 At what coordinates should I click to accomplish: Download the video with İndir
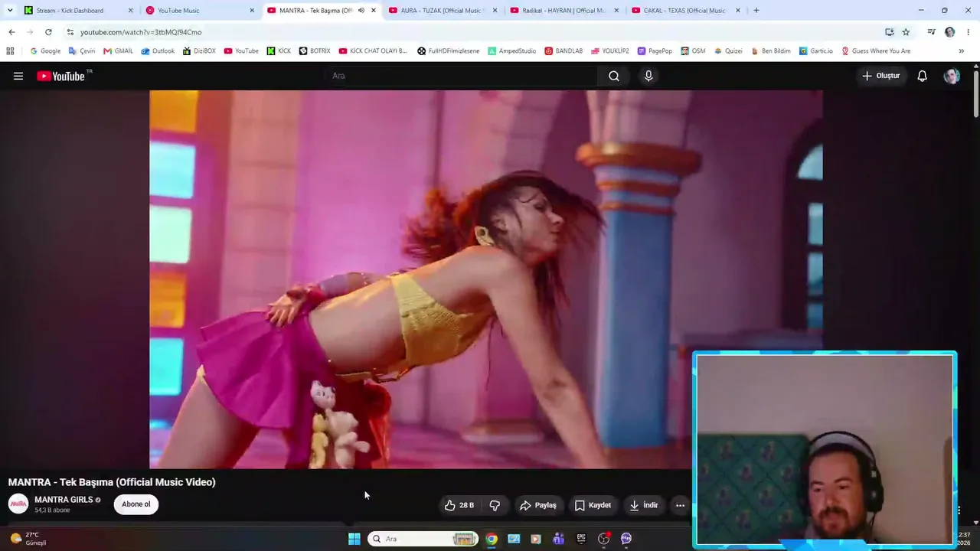pyautogui.click(x=644, y=505)
